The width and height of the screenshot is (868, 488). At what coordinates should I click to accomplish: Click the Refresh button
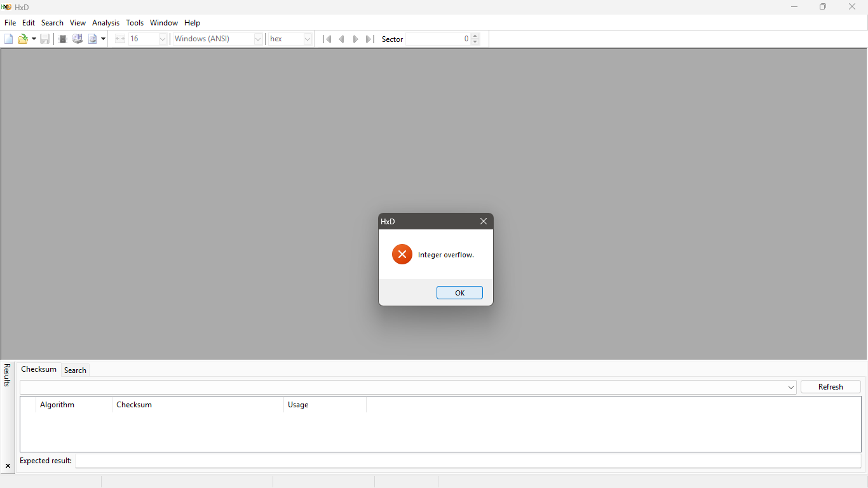[831, 386]
